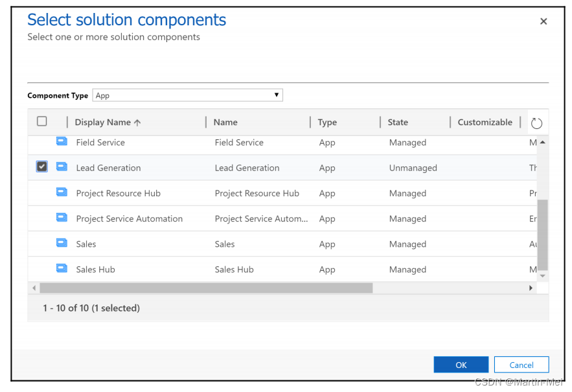Viewport: 572px width, 392px height.
Task: Click App type in Field Service row
Action: 327,143
